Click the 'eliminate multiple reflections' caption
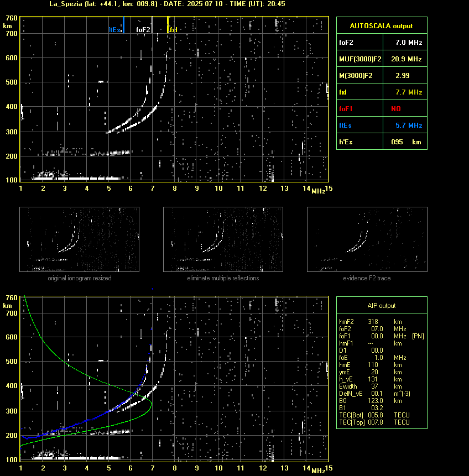469x476 pixels. point(223,278)
